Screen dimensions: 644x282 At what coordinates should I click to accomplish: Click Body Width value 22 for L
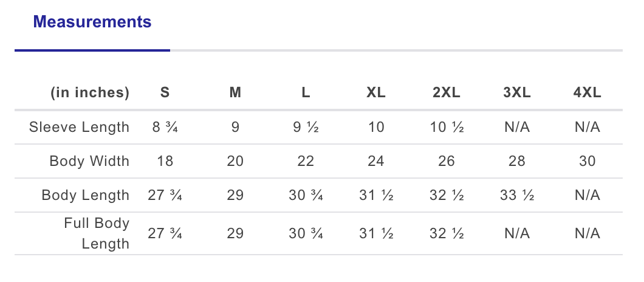point(306,161)
